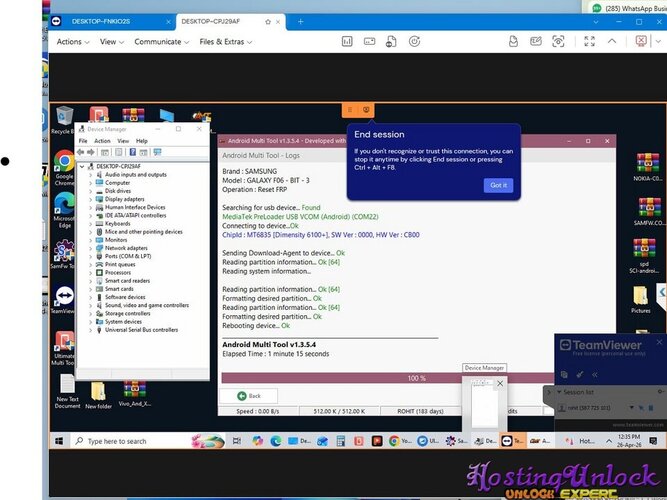Collapse the DESKTOP-CPJ29AF root node
The image size is (667, 500).
[x=82, y=166]
